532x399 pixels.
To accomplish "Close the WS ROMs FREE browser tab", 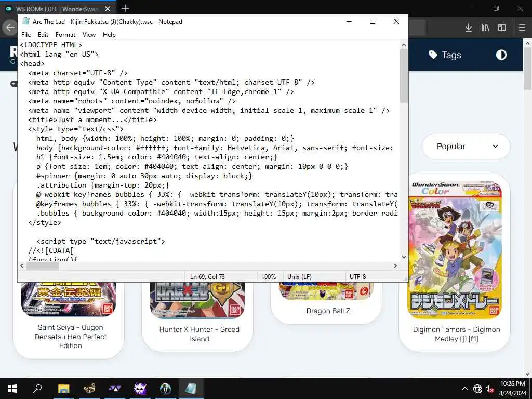I will point(108,9).
